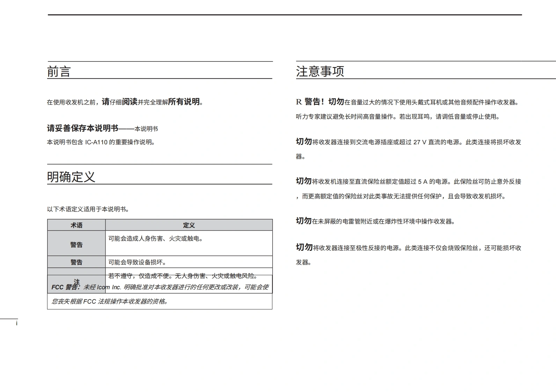Click the definition 可能会导致设备损坏
Viewport: 556px width, 392px height.
pos(138,262)
